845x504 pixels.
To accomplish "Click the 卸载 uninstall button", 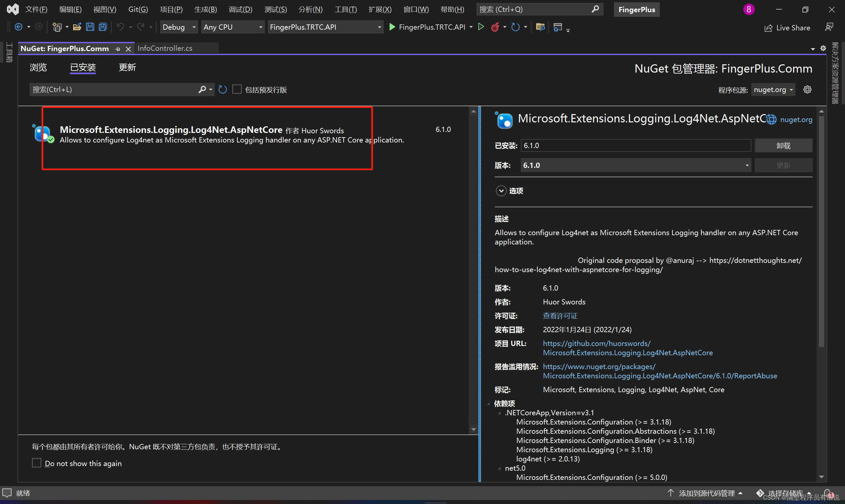I will click(x=783, y=145).
